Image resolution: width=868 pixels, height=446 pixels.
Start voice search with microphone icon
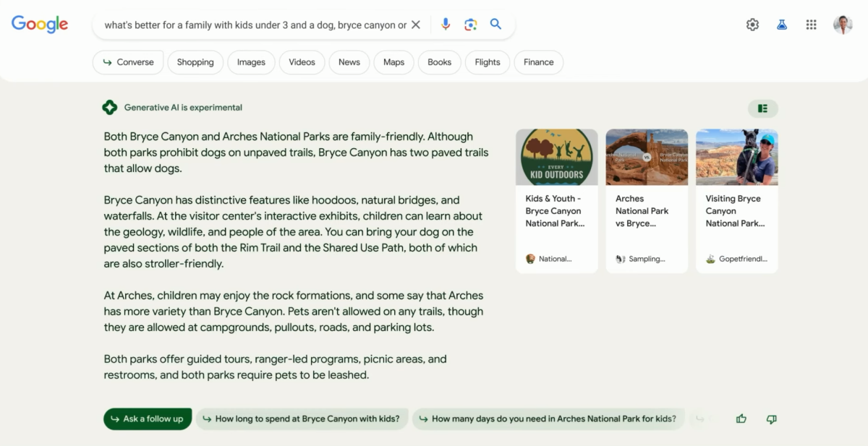pos(446,25)
